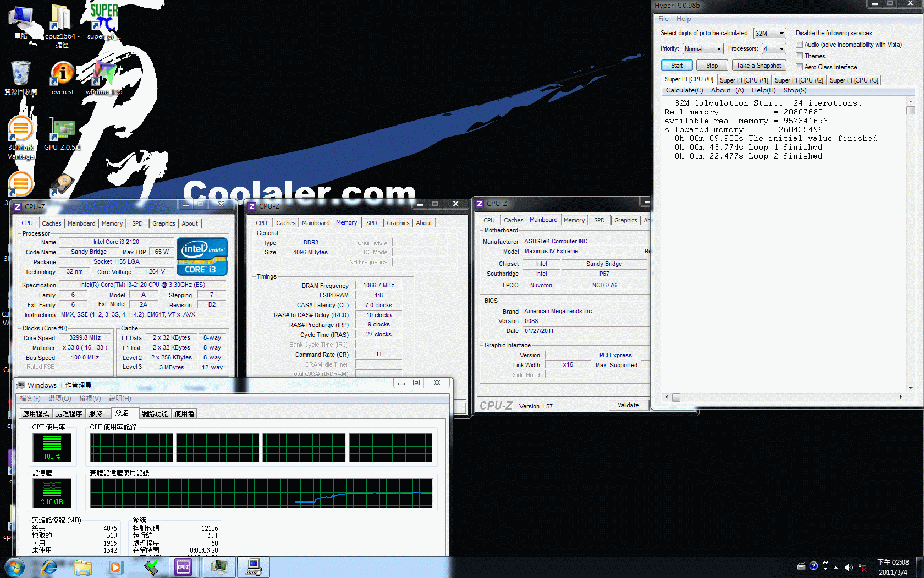Screen dimensions: 924x578
Task: Click the volume speaker tray icon
Action: (x=849, y=567)
